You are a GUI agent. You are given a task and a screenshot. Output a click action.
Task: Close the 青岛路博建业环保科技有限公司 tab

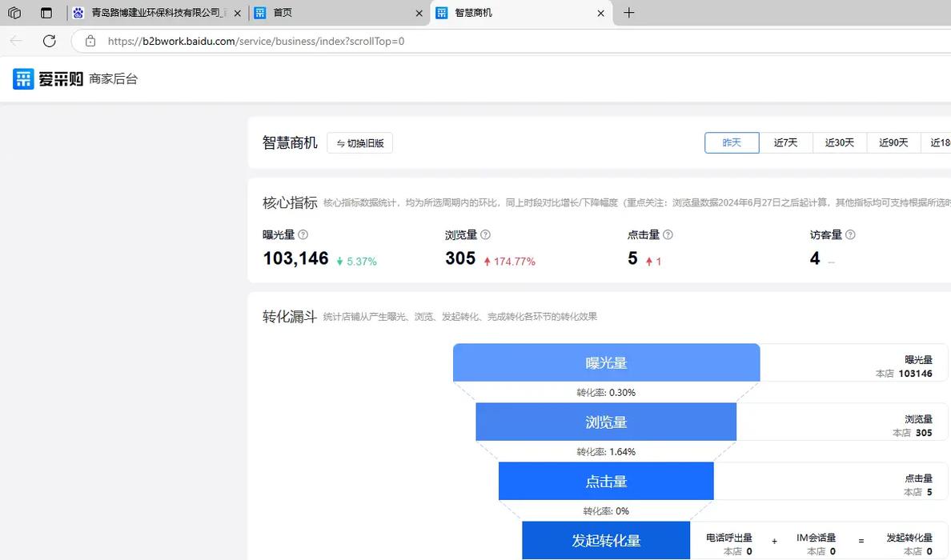tap(237, 13)
